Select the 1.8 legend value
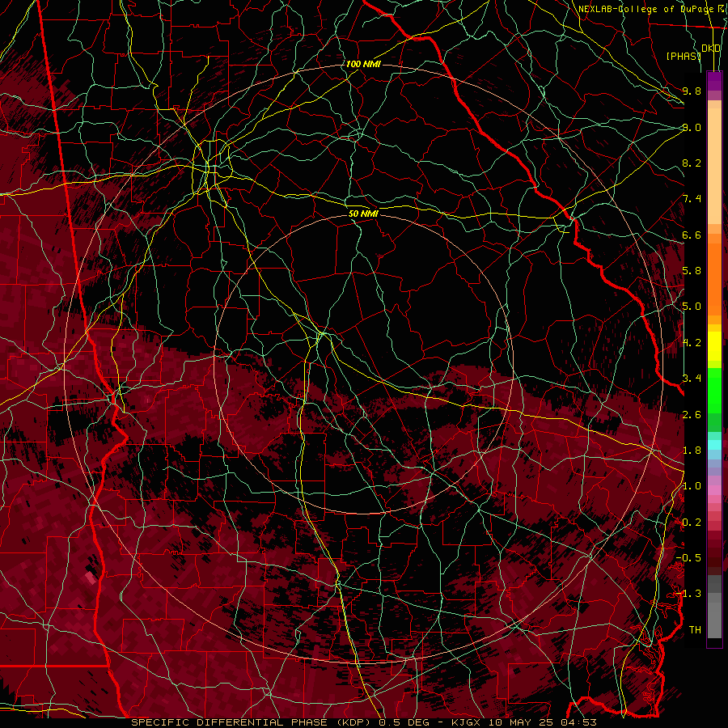The image size is (728, 728). coord(692,451)
